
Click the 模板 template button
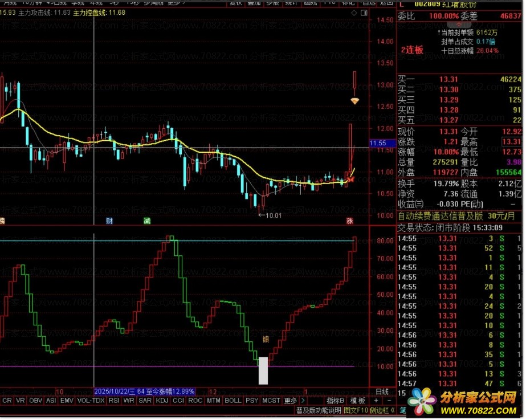pos(357,401)
